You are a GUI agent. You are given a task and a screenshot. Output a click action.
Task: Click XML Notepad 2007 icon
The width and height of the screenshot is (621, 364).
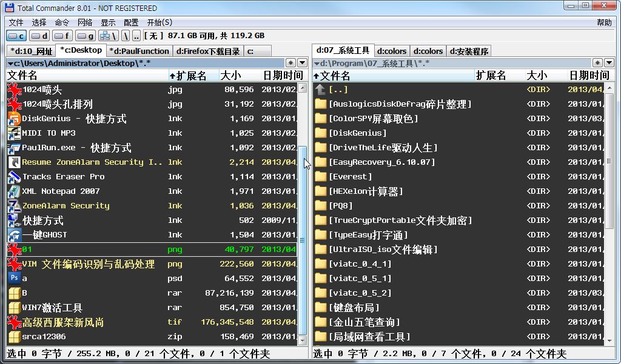(x=15, y=191)
